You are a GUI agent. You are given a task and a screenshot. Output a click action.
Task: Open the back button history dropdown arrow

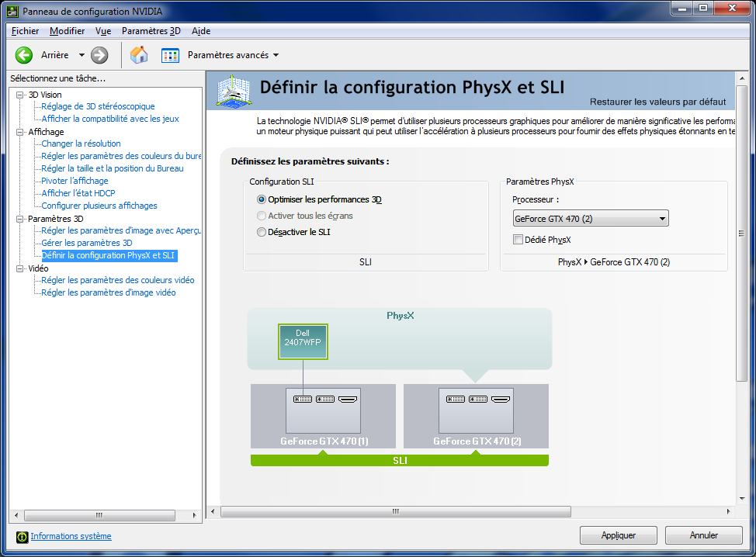pyautogui.click(x=81, y=55)
